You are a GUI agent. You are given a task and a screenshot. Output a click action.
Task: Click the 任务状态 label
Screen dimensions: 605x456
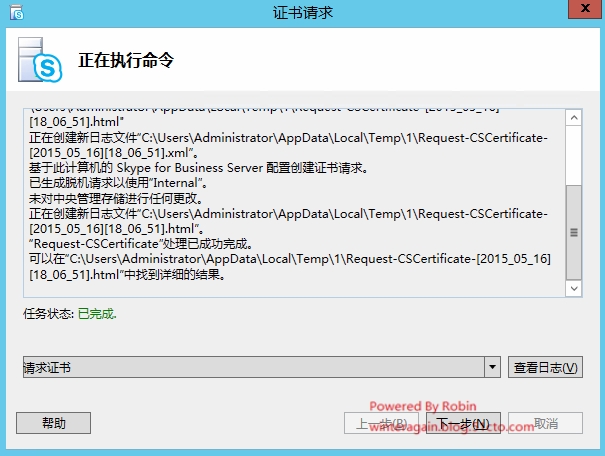coord(49,314)
